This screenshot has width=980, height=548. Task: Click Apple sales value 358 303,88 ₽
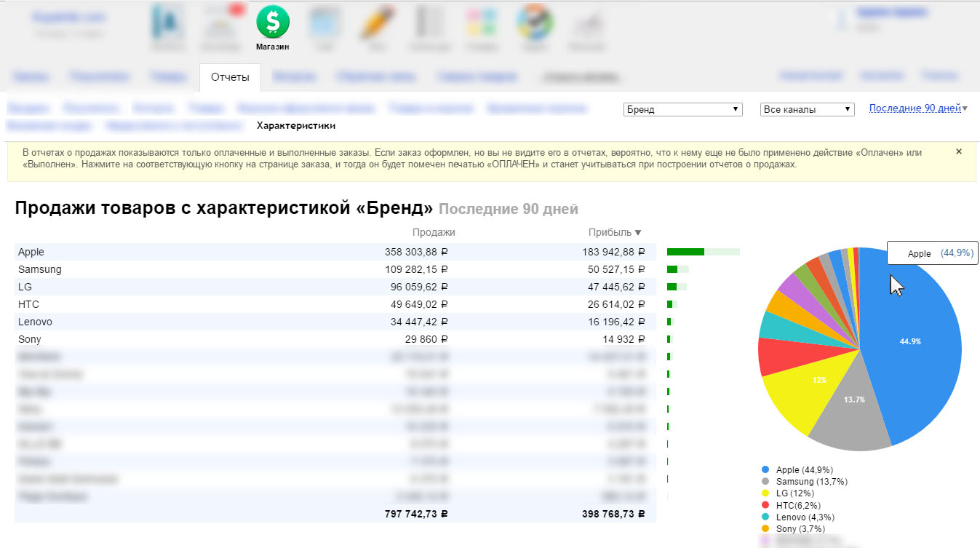[416, 252]
